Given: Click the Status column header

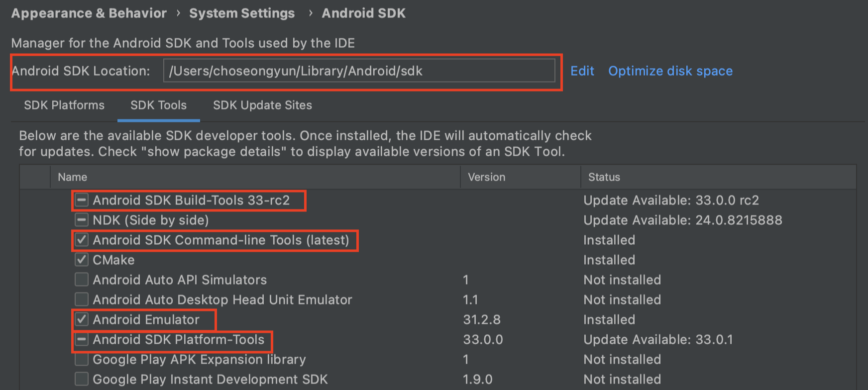Looking at the screenshot, I should pyautogui.click(x=604, y=177).
